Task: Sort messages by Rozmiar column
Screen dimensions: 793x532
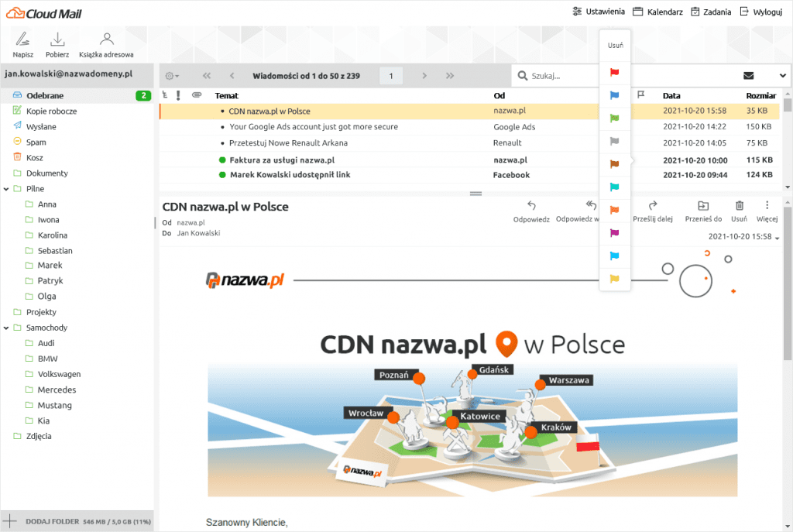Action: click(760, 95)
